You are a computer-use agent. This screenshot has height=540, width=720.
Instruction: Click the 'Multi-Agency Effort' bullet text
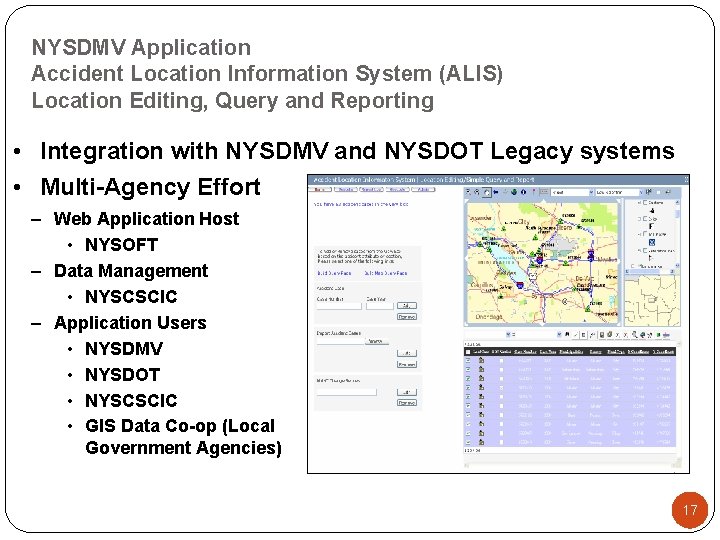click(x=150, y=187)
